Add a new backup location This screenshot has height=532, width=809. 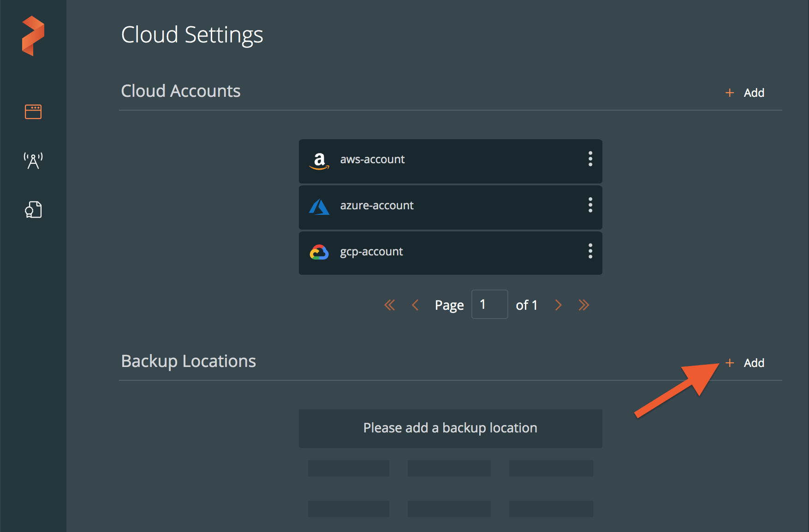point(754,363)
